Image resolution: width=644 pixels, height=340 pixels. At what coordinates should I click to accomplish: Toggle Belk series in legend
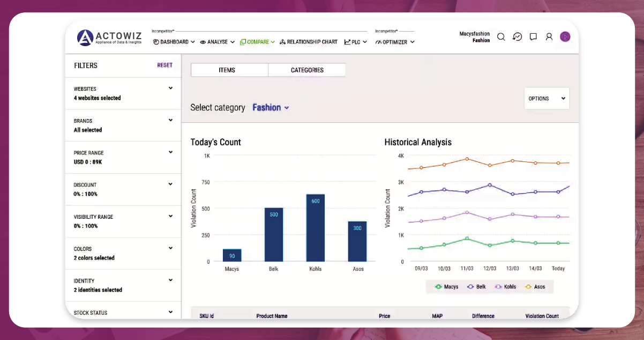click(x=476, y=287)
